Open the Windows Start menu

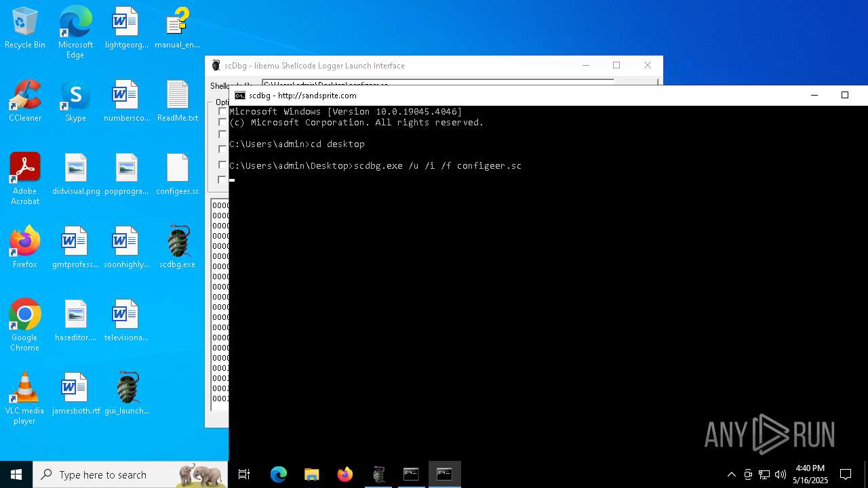[16, 474]
